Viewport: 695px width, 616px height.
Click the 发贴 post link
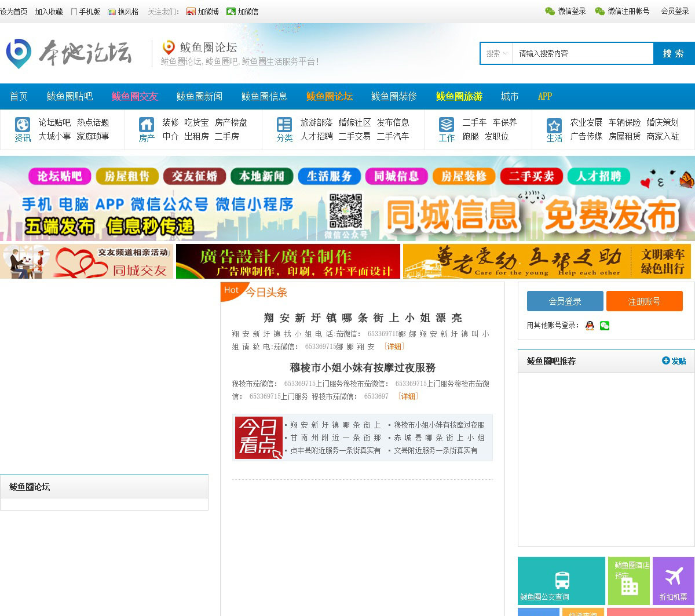674,361
